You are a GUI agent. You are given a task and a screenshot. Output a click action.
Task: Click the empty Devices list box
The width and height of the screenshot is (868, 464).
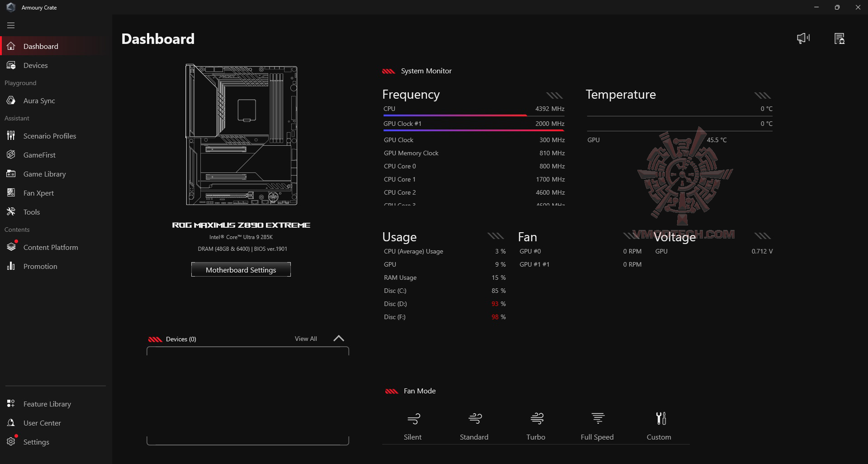pyautogui.click(x=248, y=396)
